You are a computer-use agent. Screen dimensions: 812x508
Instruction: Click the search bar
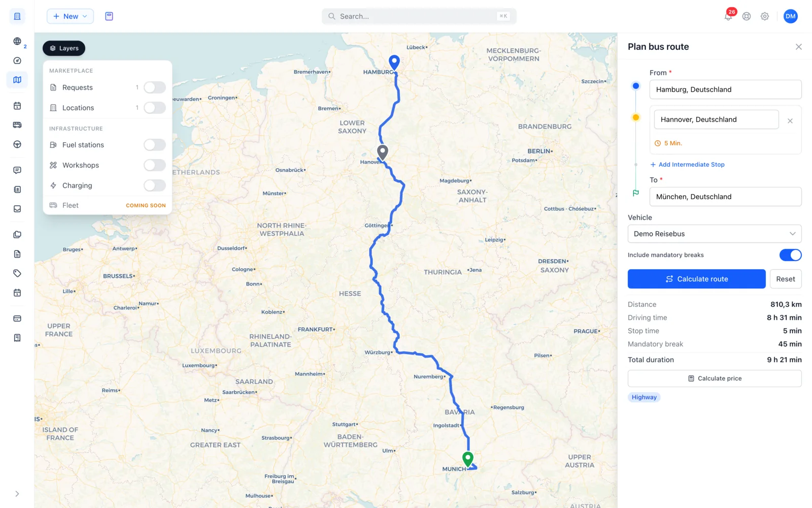pos(419,16)
